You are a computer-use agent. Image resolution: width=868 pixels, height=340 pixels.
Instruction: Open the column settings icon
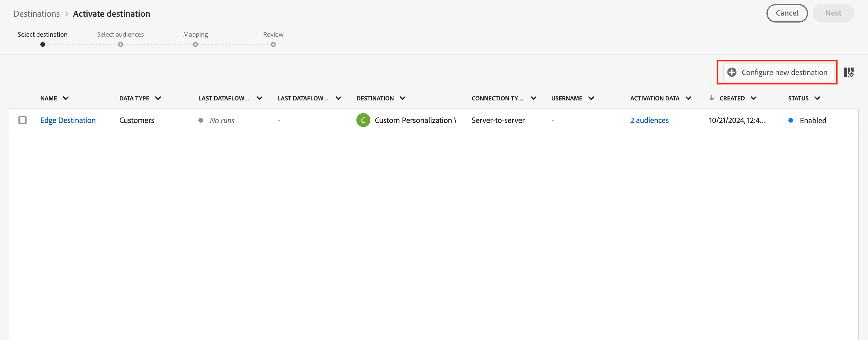(849, 72)
